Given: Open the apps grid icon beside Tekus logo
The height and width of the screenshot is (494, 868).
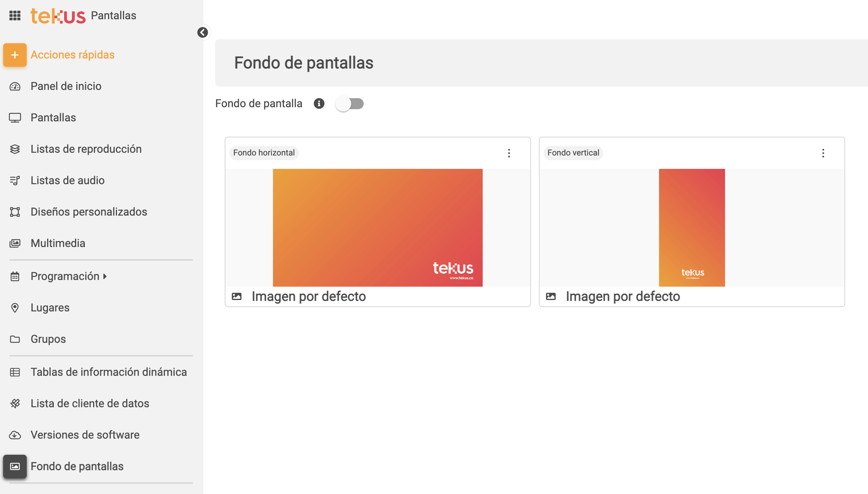Looking at the screenshot, I should coord(15,15).
